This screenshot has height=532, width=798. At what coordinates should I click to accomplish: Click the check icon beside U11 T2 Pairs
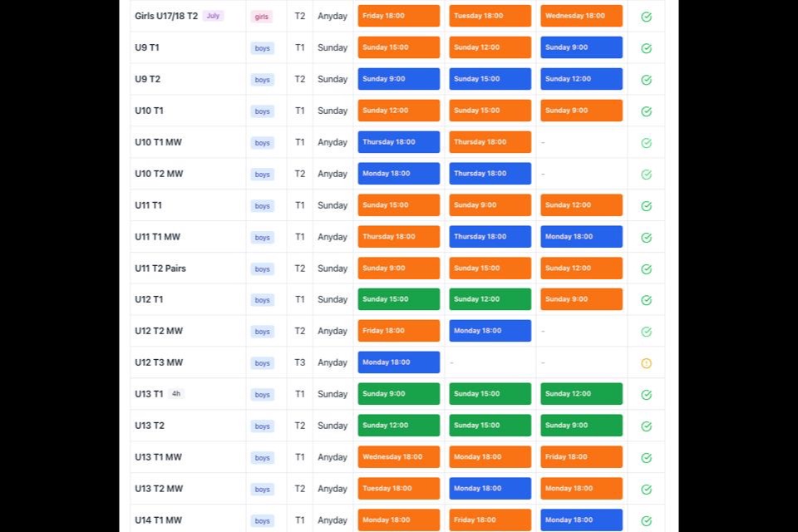[x=646, y=268]
